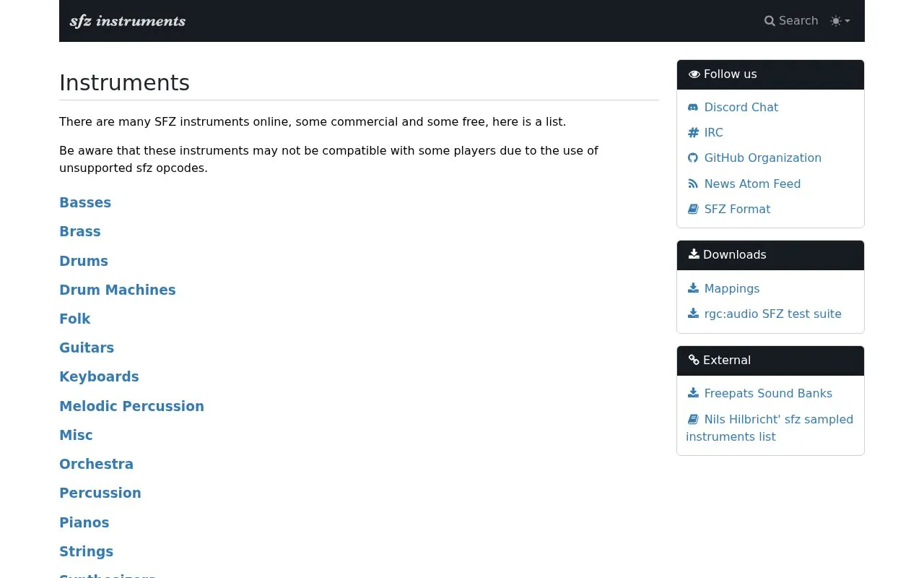Open the SFZ Format link
924x578 pixels.
pyautogui.click(x=737, y=209)
